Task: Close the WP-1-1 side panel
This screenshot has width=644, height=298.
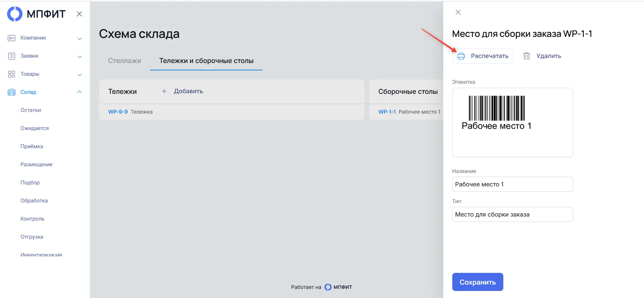Action: click(458, 12)
